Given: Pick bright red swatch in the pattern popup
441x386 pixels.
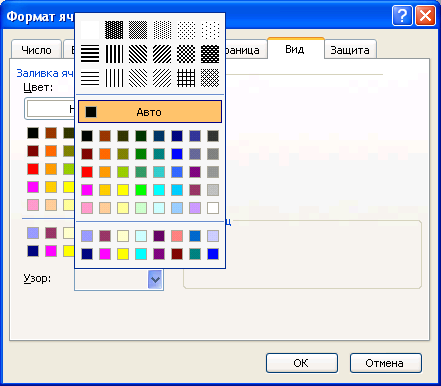Looking at the screenshot, I should pos(87,172).
